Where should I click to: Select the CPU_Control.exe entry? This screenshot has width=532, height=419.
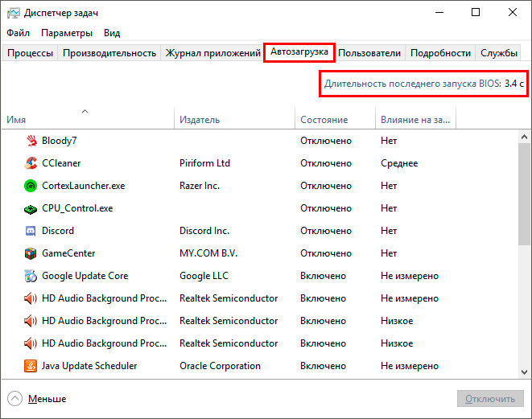77,208
